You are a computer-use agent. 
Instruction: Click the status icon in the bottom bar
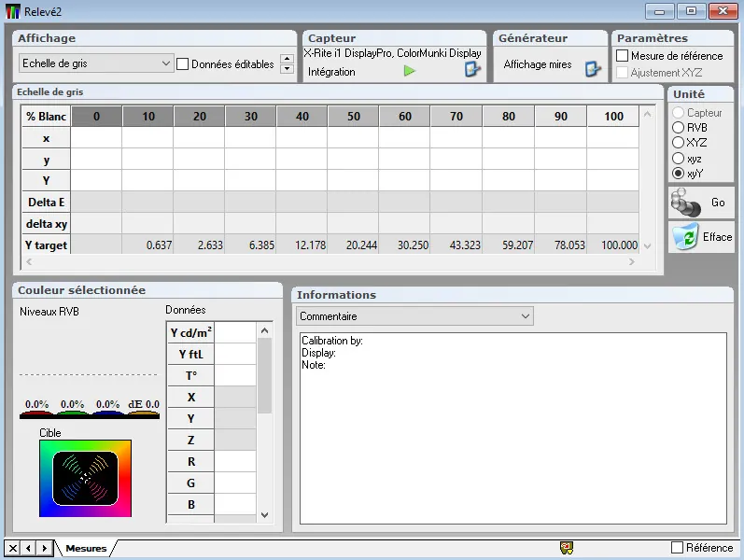[x=567, y=548]
